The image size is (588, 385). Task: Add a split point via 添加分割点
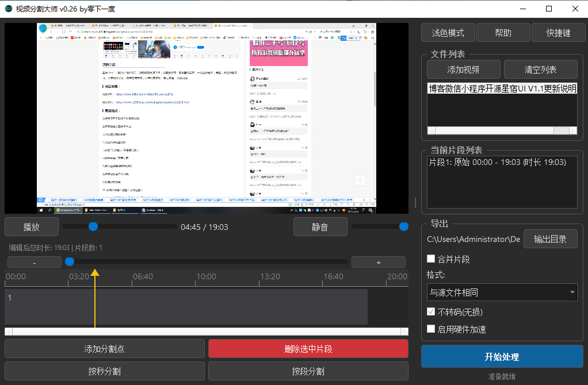point(104,348)
